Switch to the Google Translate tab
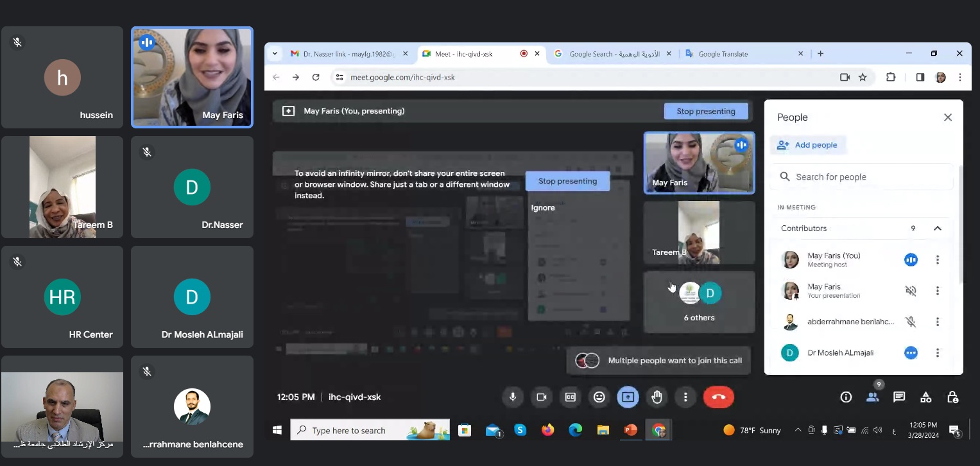Image resolution: width=980 pixels, height=466 pixels. click(x=723, y=54)
